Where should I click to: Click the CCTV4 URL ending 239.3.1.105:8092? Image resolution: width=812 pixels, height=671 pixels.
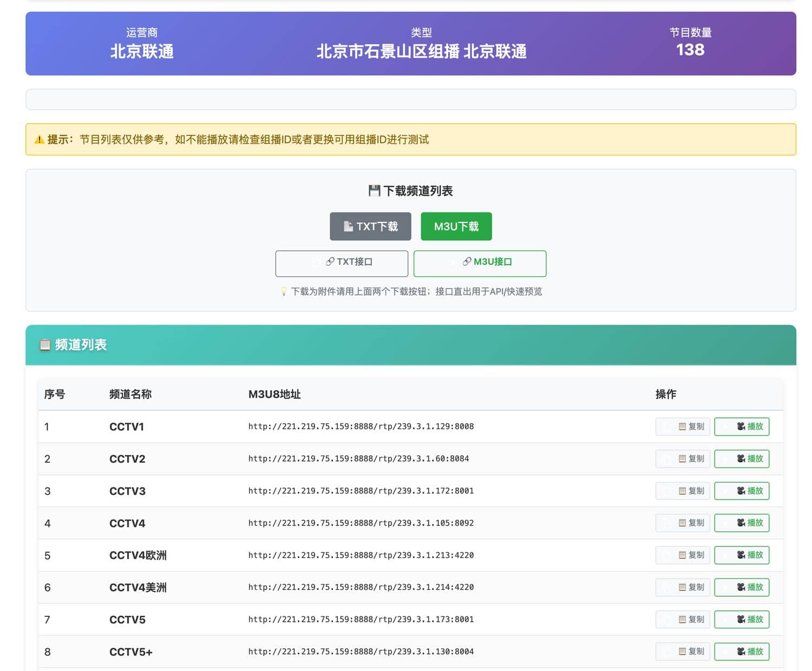click(x=361, y=523)
